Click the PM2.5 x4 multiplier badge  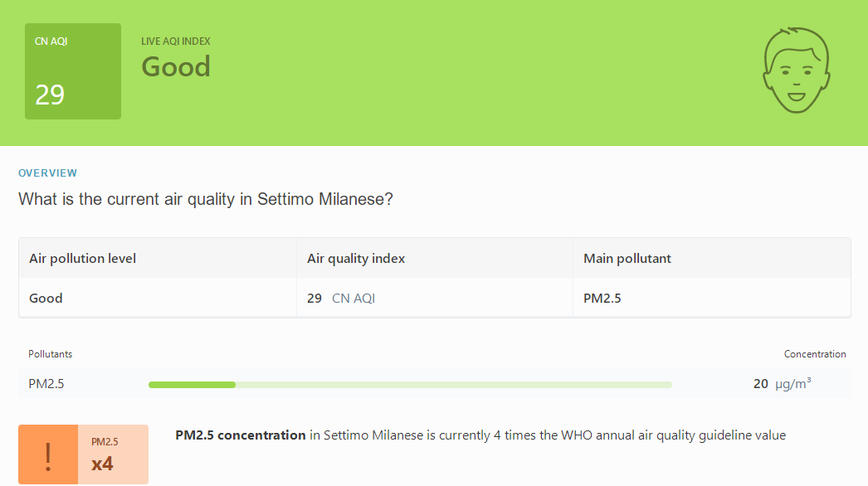[113, 454]
